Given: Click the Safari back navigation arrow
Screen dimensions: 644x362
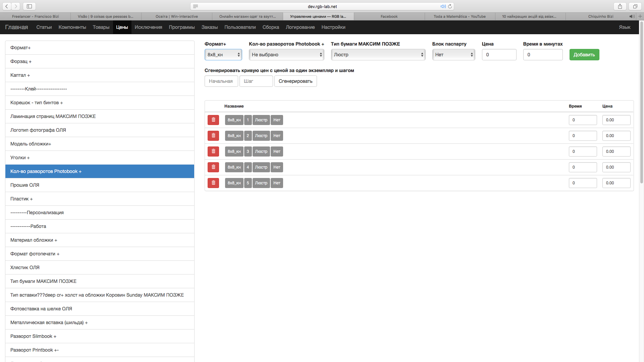Looking at the screenshot, I should coord(7,6).
